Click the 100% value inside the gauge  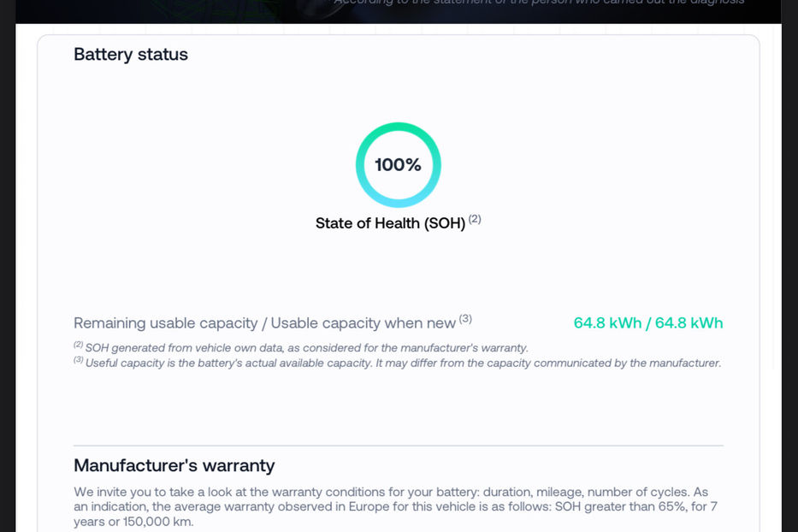[398, 165]
